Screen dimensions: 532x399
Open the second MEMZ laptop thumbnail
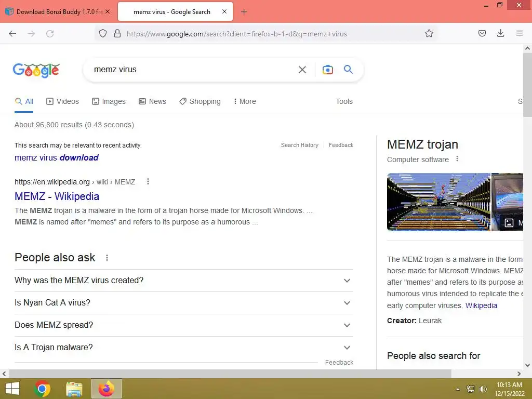pos(507,202)
